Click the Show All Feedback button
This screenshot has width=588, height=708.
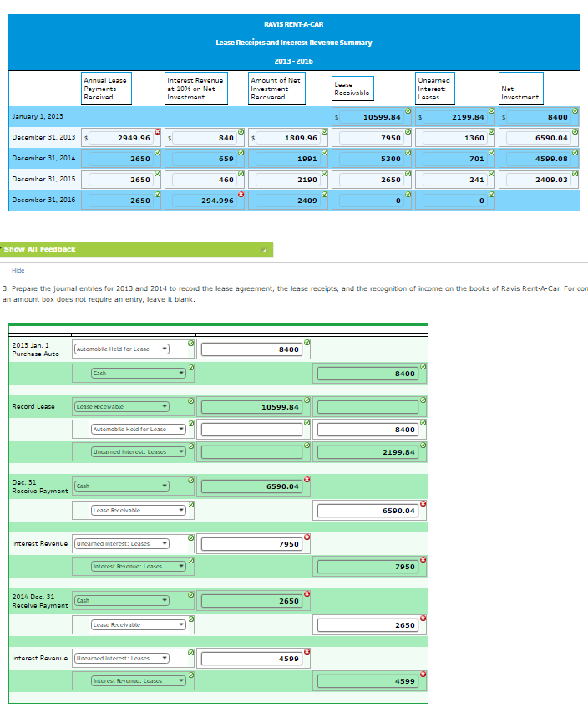click(136, 249)
